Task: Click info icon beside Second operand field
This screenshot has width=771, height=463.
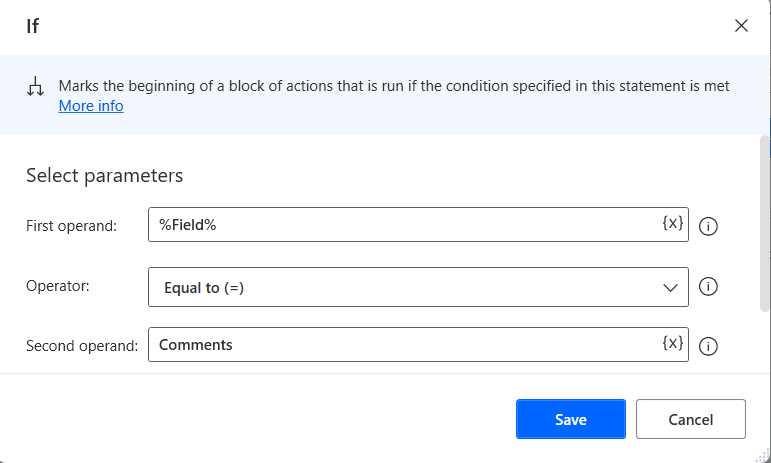Action: coord(708,346)
